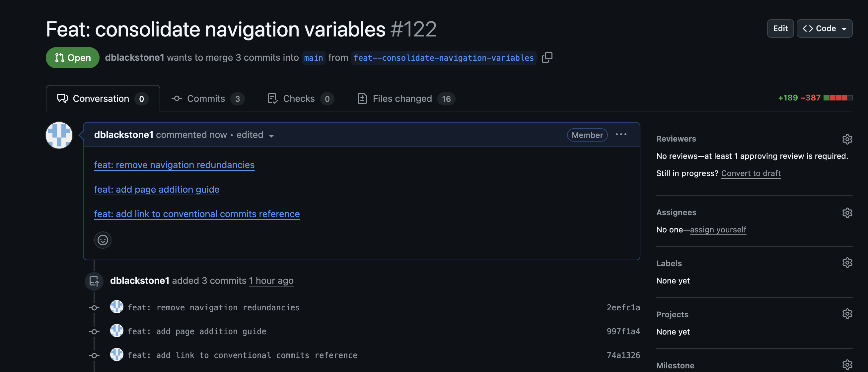Copy the head branch name icon
This screenshot has height=372, width=868.
pyautogui.click(x=546, y=58)
